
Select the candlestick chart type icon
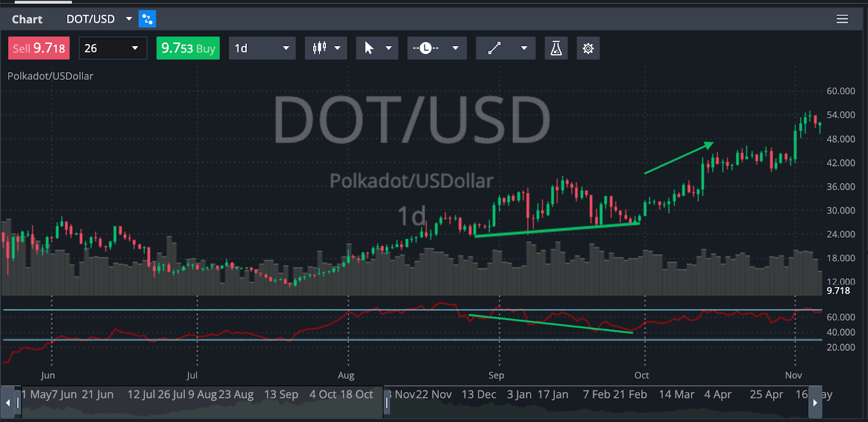pyautogui.click(x=320, y=48)
